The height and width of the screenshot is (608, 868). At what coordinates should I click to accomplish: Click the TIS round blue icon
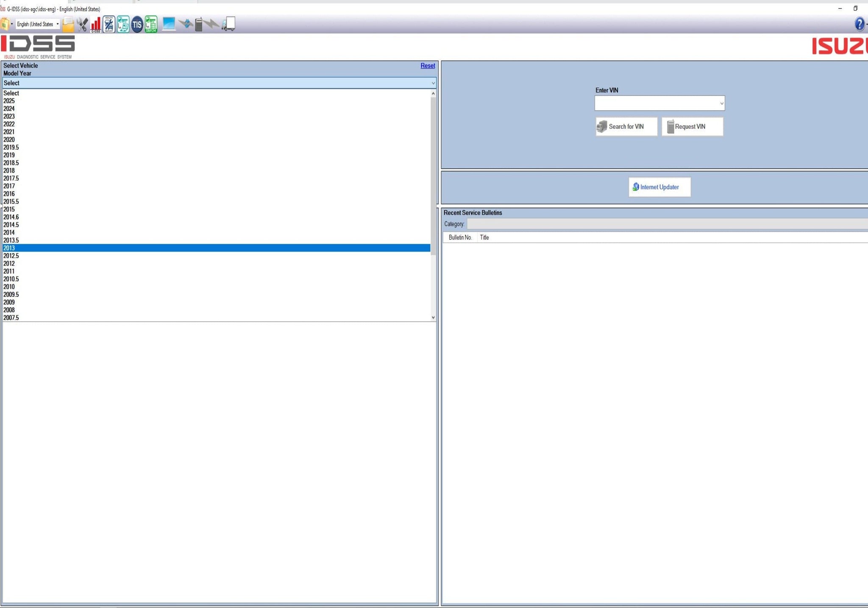point(137,25)
